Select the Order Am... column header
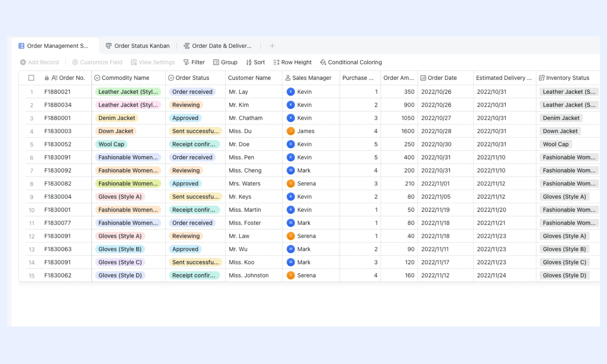Screen dimensions: 607x364 pyautogui.click(x=399, y=78)
